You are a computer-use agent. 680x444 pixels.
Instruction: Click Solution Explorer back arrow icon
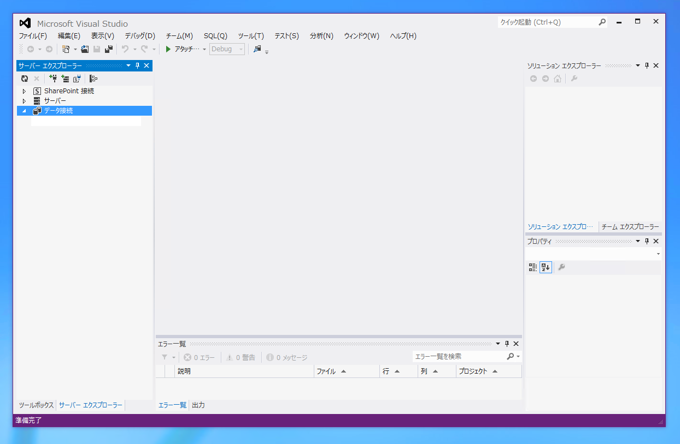coord(533,78)
